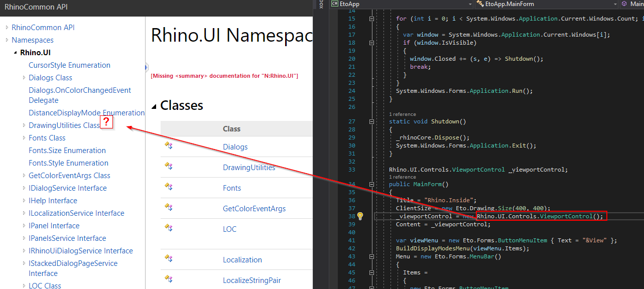
Task: Open Dialogs.OnColorChangedEvent Delegate in sidebar
Action: 80,95
